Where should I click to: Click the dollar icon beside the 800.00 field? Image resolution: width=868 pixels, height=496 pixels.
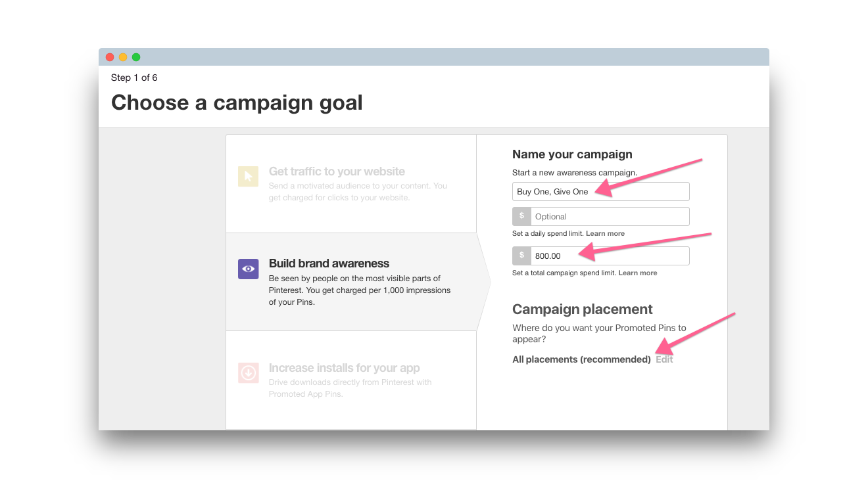pos(522,256)
